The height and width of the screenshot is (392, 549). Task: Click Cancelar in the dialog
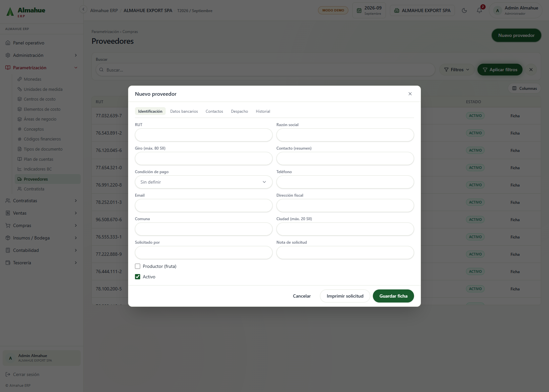pyautogui.click(x=302, y=296)
